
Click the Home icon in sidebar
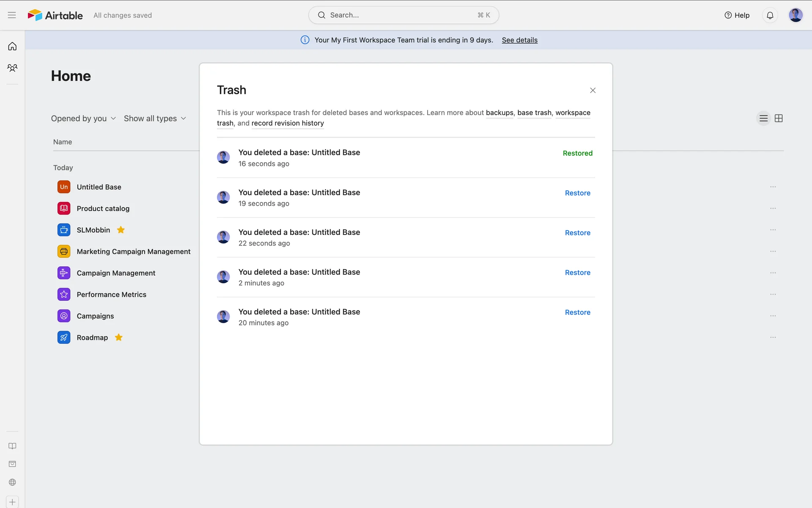pyautogui.click(x=12, y=46)
